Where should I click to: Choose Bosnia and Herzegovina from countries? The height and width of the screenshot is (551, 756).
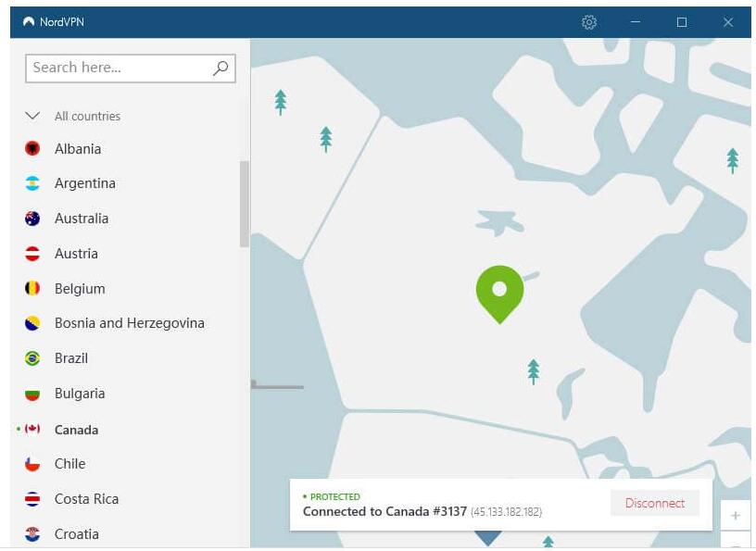pyautogui.click(x=129, y=323)
